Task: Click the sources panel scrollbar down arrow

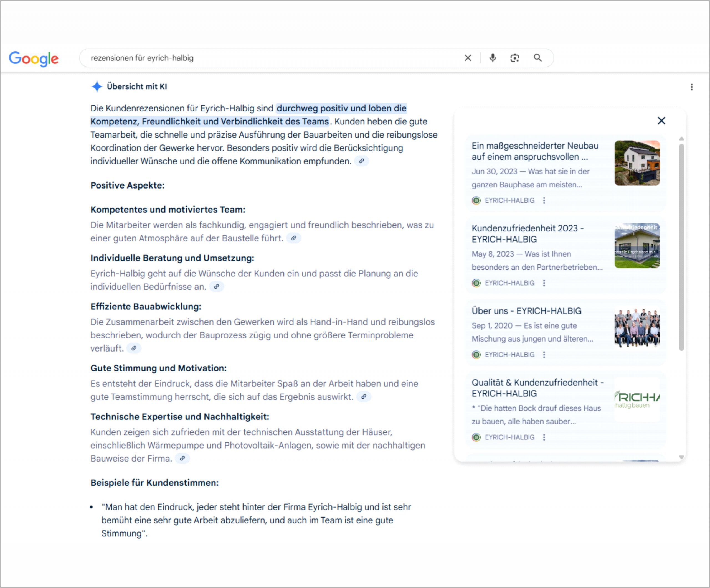Action: pyautogui.click(x=682, y=457)
